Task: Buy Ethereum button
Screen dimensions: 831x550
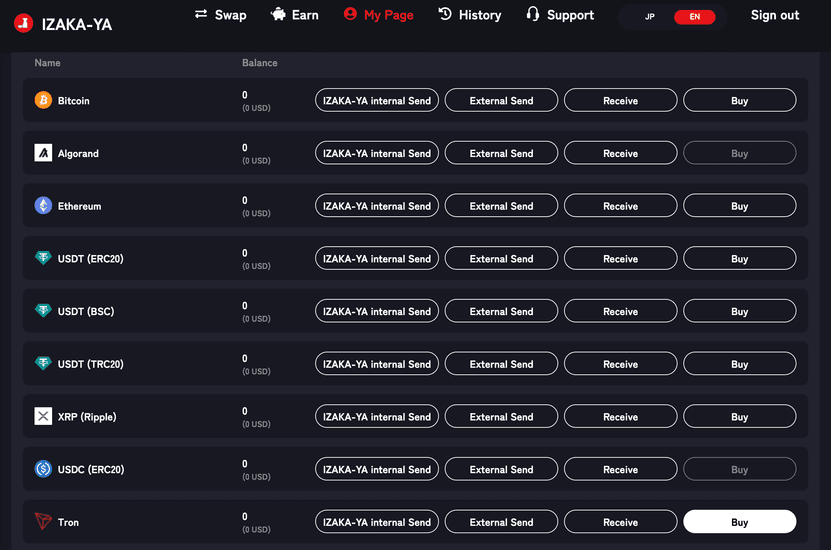Action: pyautogui.click(x=740, y=206)
